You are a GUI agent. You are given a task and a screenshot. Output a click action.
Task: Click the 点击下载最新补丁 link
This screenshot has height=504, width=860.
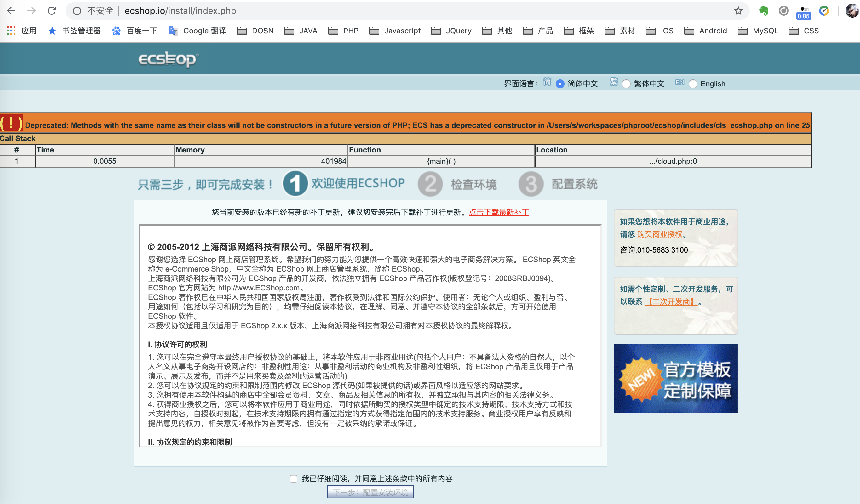point(499,212)
